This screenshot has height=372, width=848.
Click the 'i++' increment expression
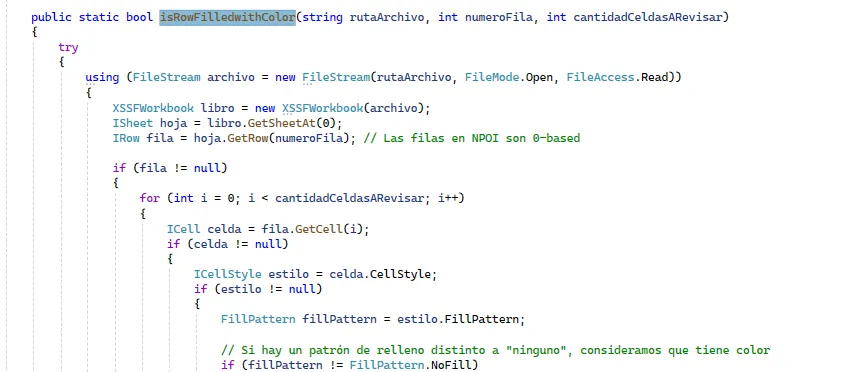point(448,198)
